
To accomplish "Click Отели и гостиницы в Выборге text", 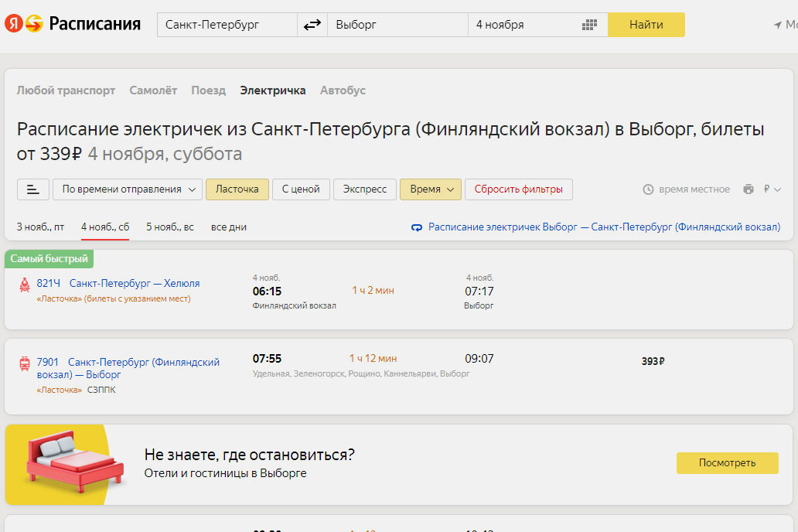I will point(226,473).
